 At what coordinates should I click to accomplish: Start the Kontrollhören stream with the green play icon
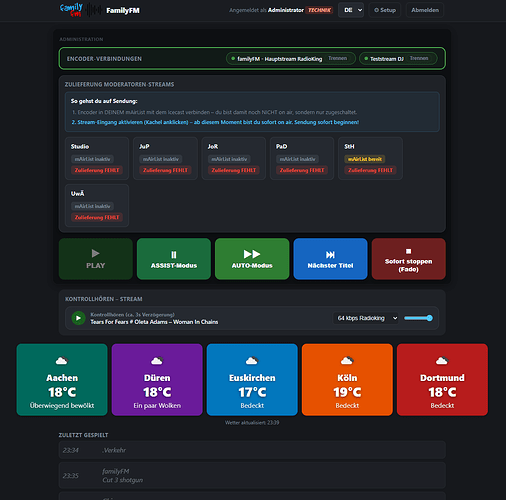(x=78, y=318)
